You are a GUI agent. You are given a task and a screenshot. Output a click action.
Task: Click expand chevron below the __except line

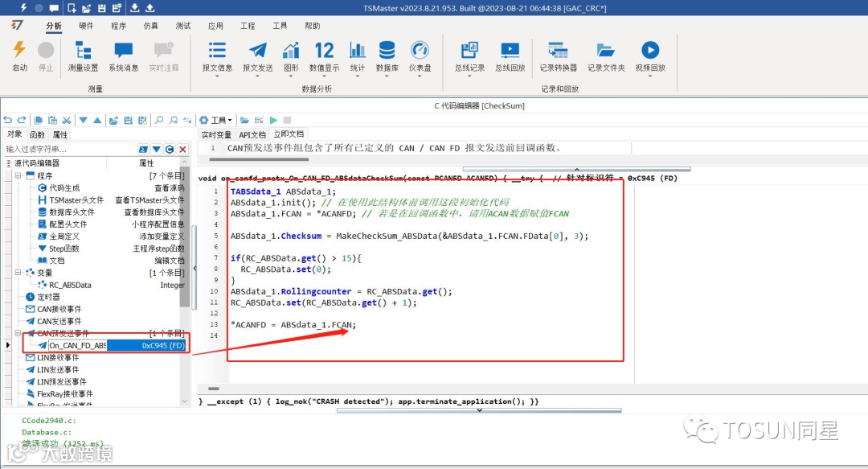479,410
